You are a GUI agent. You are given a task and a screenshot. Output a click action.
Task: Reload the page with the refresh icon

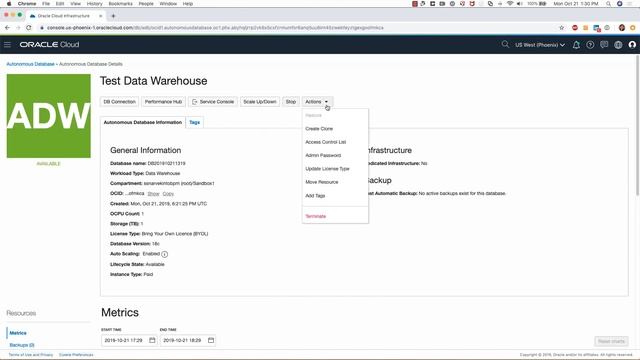29,28
